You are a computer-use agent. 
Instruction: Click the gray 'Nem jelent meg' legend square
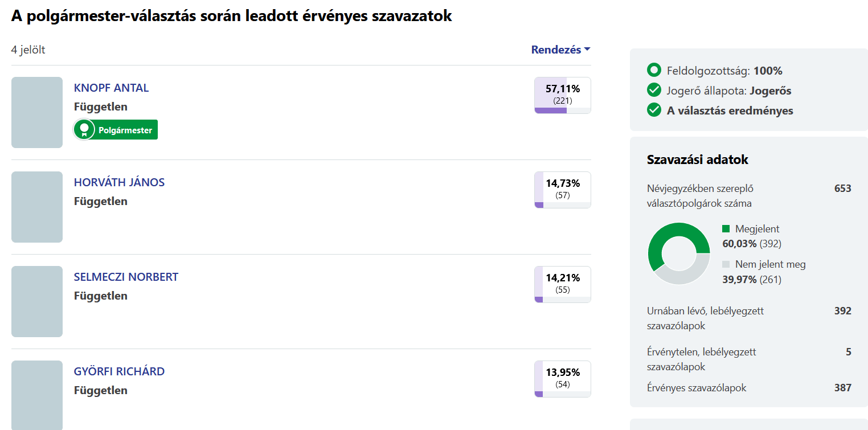pos(726,264)
